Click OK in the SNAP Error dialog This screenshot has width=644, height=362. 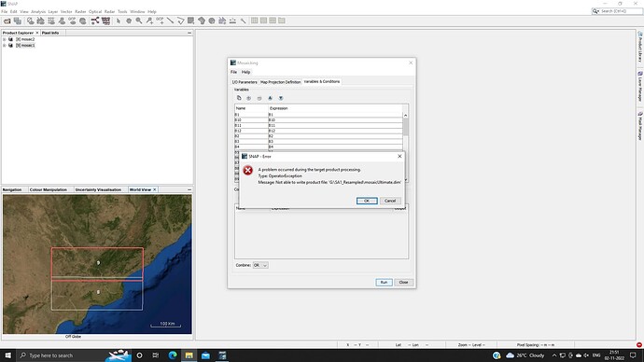click(367, 201)
